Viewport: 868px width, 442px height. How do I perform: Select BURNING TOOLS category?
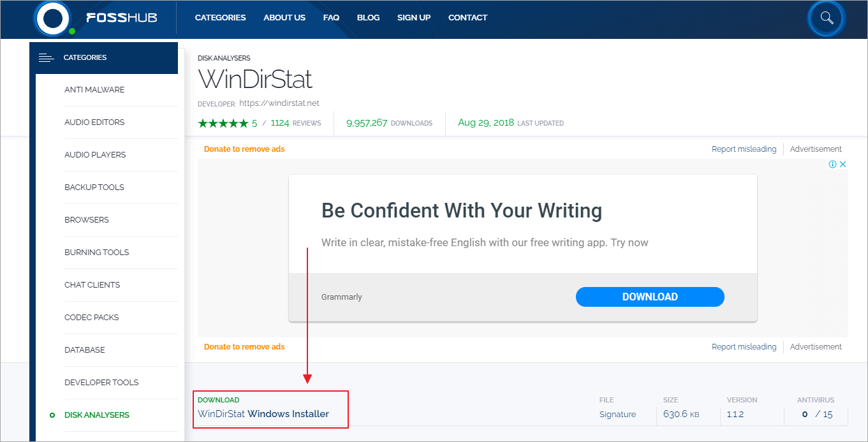click(x=96, y=253)
